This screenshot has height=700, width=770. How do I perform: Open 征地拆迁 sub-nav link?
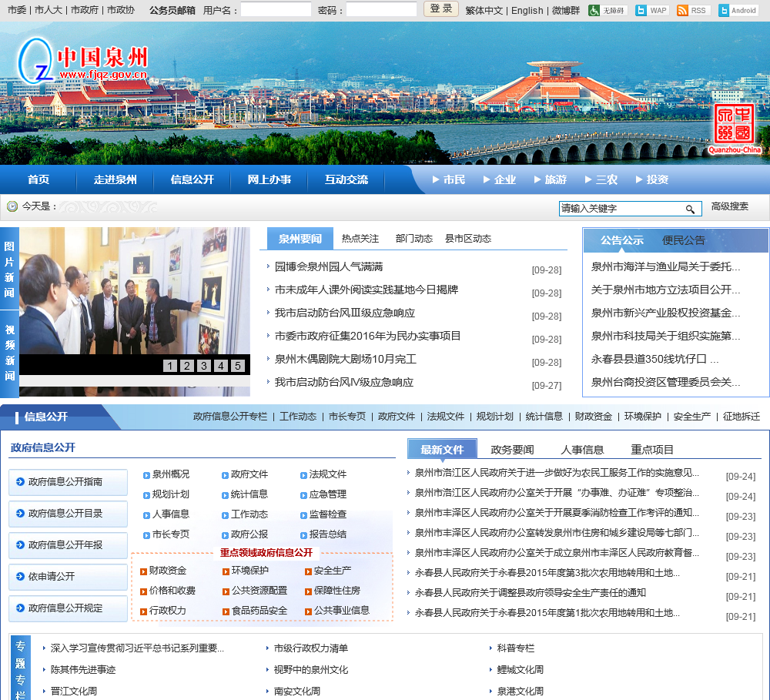[741, 417]
